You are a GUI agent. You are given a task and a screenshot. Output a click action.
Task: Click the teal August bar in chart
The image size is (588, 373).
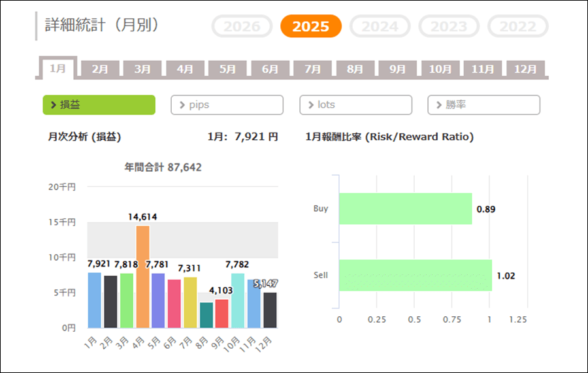pyautogui.click(x=206, y=315)
